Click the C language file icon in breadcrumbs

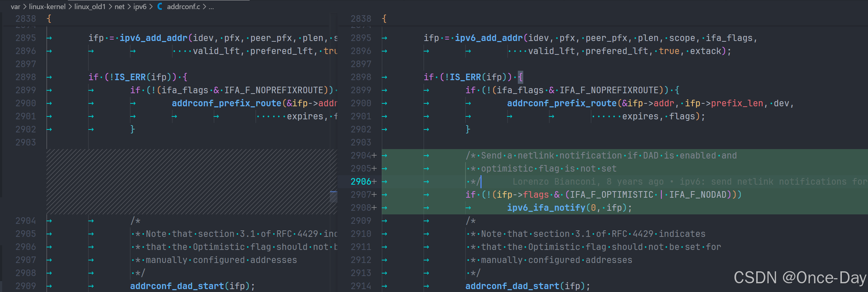(x=160, y=7)
